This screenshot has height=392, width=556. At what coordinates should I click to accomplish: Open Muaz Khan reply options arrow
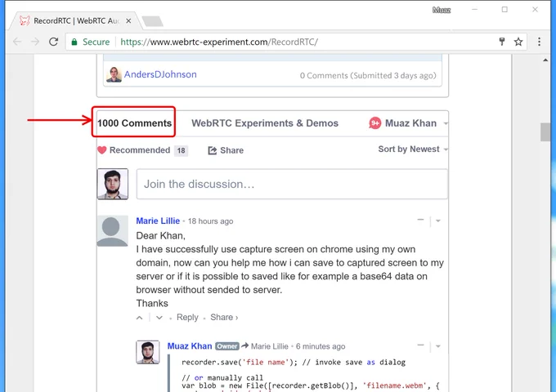pos(438,346)
